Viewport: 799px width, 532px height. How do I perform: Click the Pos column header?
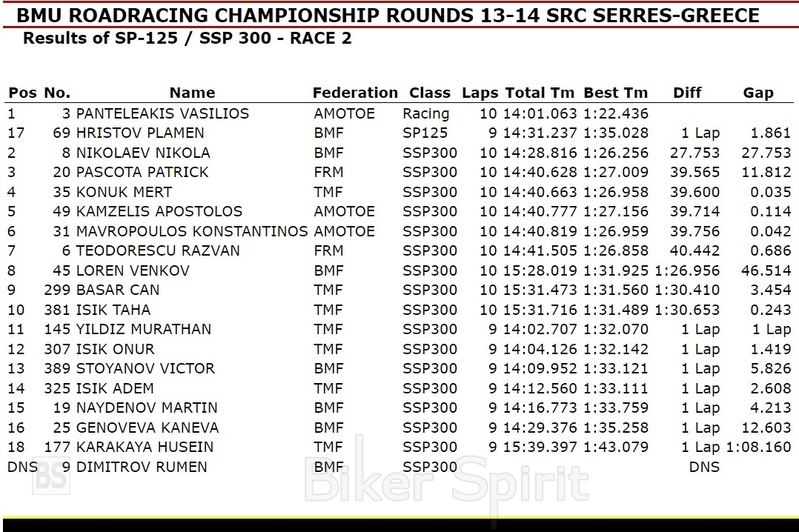(x=22, y=93)
